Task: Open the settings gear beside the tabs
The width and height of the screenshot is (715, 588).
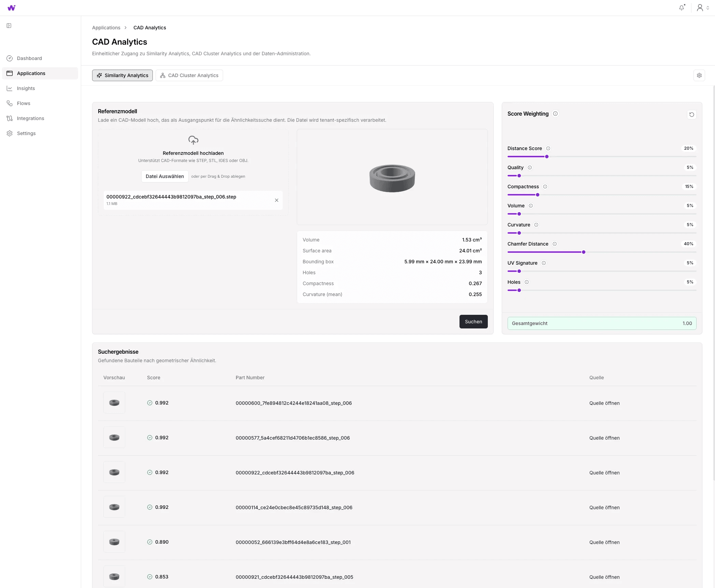Action: pyautogui.click(x=699, y=75)
